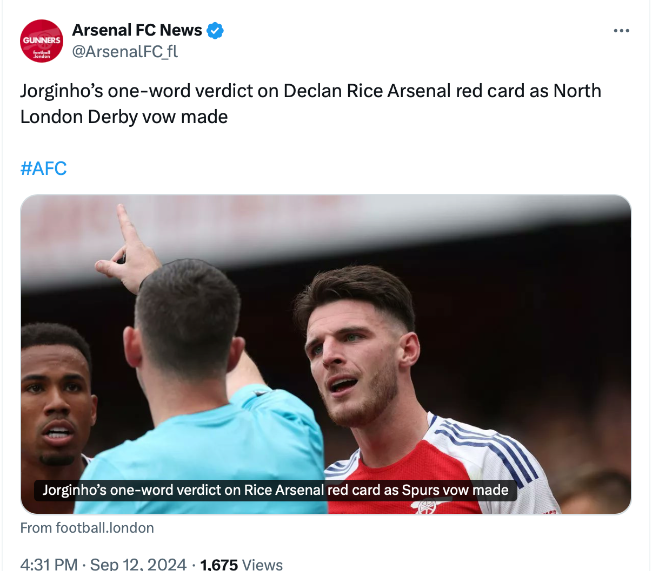652x571 pixels.
Task: Open the tweet's more options menu
Action: coord(621,31)
